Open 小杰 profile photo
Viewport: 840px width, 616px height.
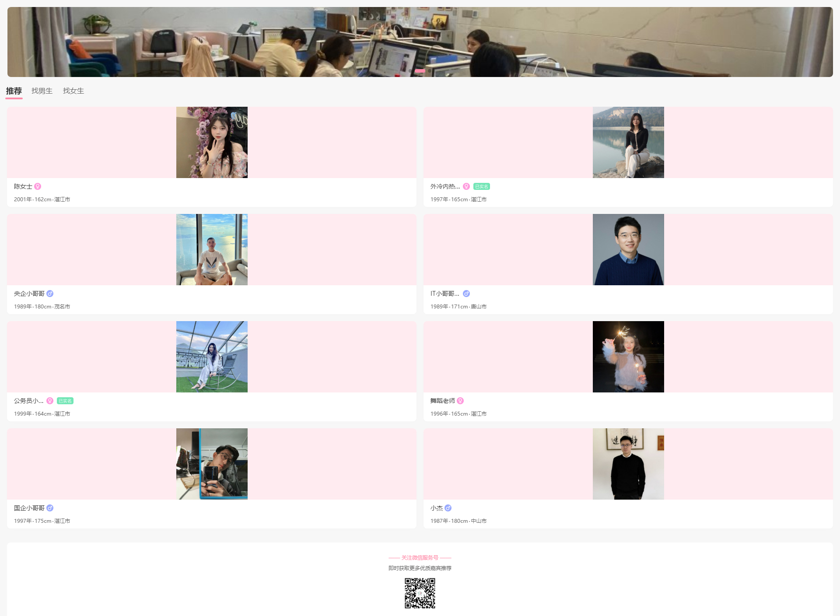point(628,464)
